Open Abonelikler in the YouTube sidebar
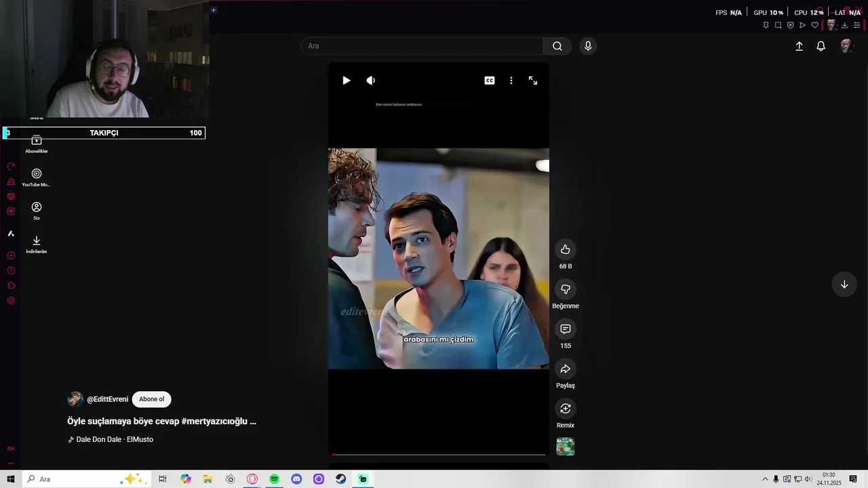 click(x=37, y=144)
